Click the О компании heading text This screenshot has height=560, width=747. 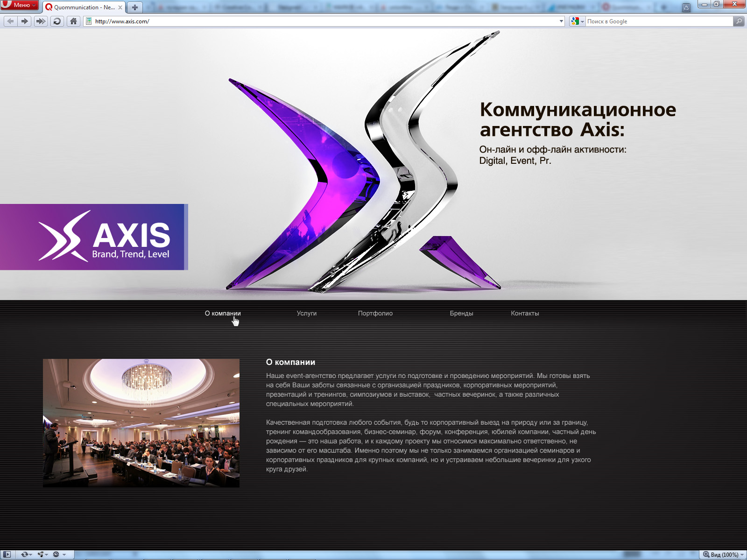click(x=290, y=362)
